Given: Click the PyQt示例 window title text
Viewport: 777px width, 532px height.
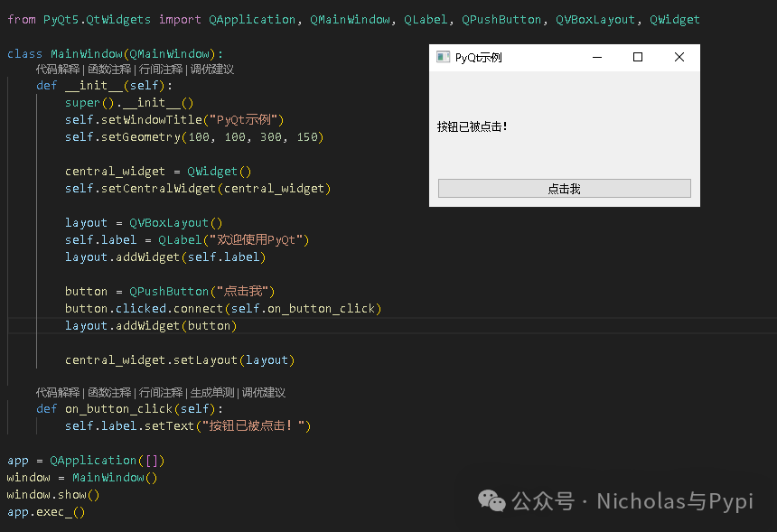Looking at the screenshot, I should coord(479,58).
